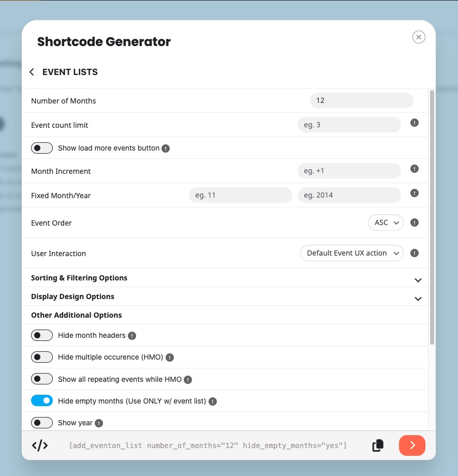Viewport: 458px width, 476px height.
Task: Click info icon beside Show year label
Action: [99, 423]
